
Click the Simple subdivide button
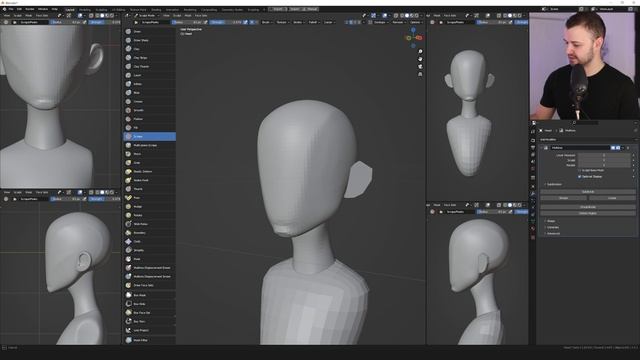point(564,198)
